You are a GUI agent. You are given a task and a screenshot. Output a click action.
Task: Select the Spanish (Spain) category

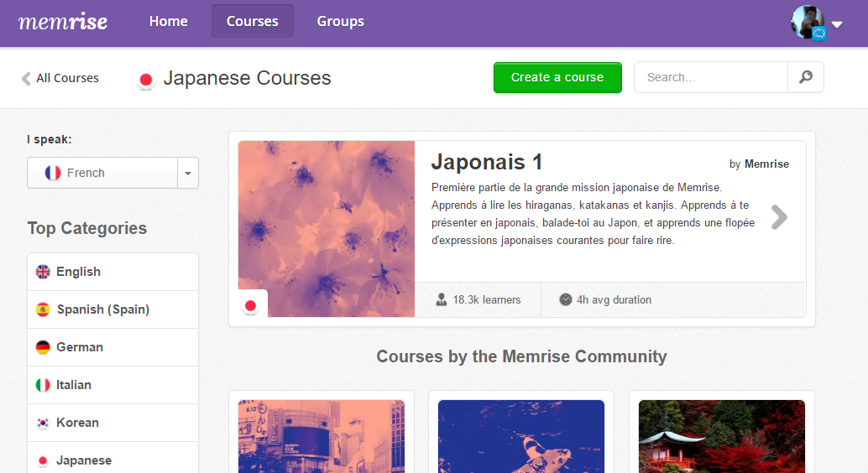(113, 309)
